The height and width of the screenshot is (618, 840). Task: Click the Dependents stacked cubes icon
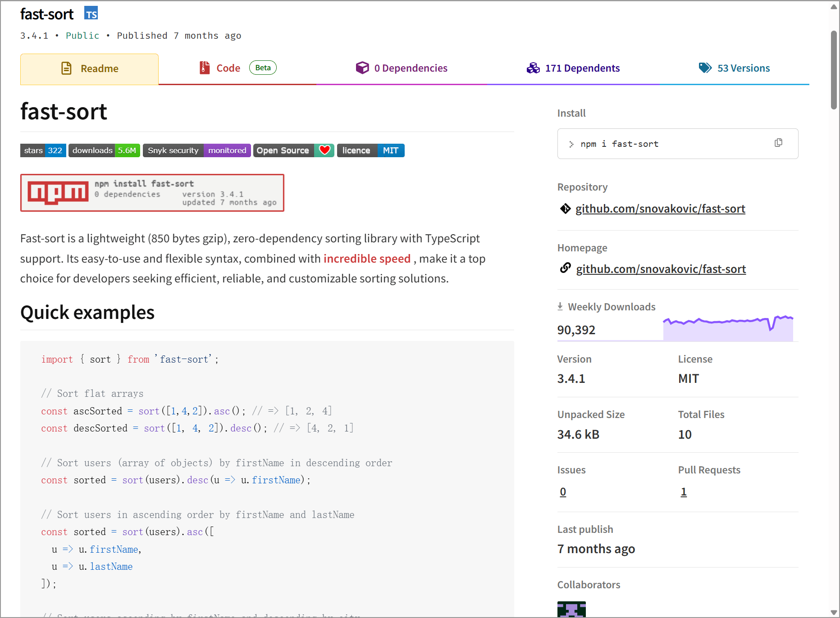click(x=533, y=68)
